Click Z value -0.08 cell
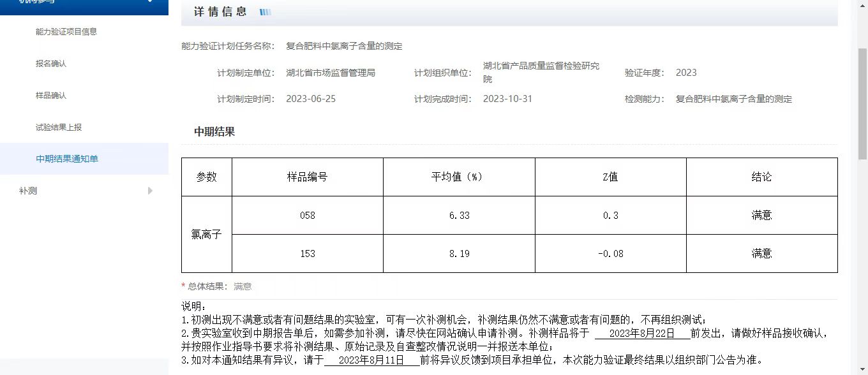This screenshot has width=868, height=375. pyautogui.click(x=611, y=253)
